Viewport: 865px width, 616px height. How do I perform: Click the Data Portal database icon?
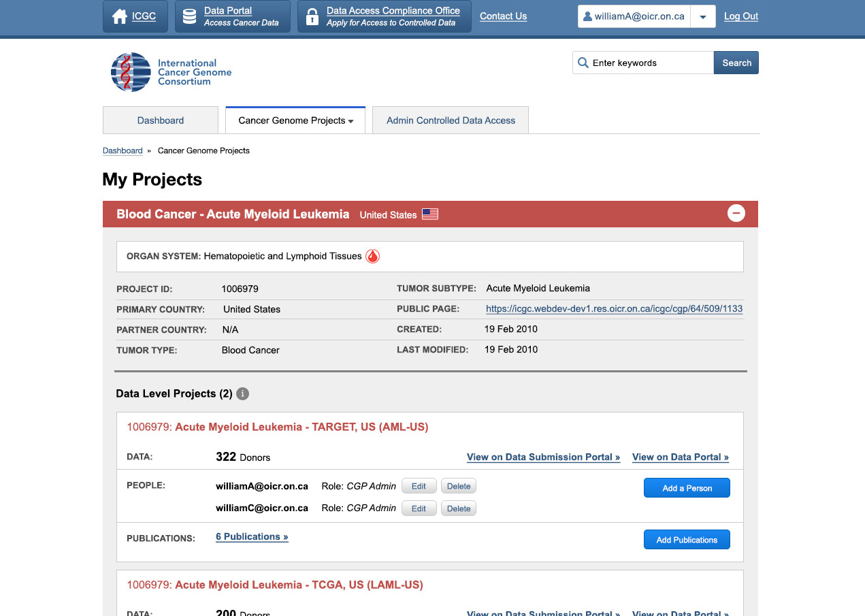coord(190,16)
